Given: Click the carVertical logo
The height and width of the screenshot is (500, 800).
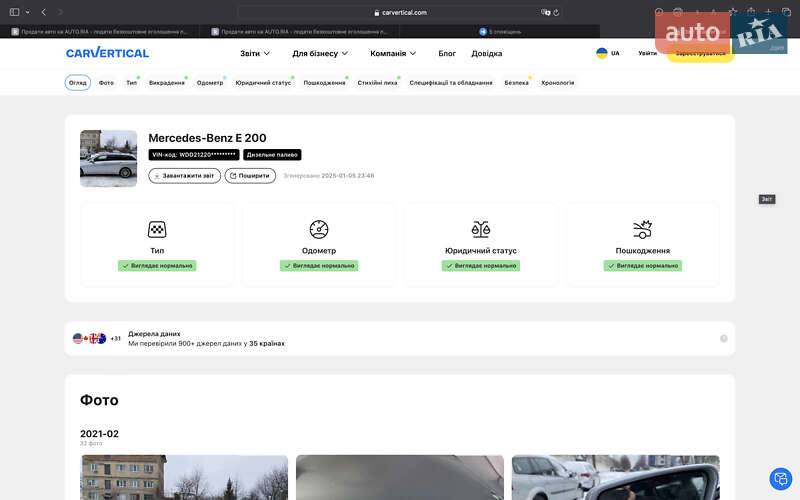Looking at the screenshot, I should [x=107, y=53].
